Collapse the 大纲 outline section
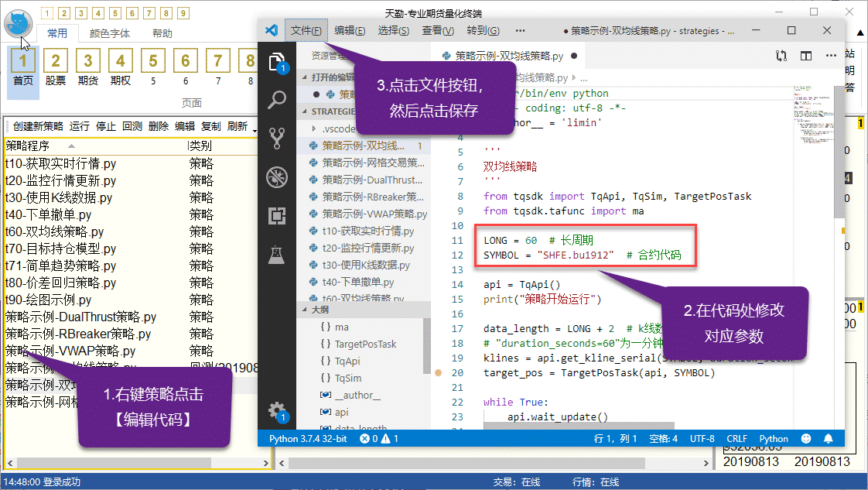The image size is (868, 490). click(303, 310)
